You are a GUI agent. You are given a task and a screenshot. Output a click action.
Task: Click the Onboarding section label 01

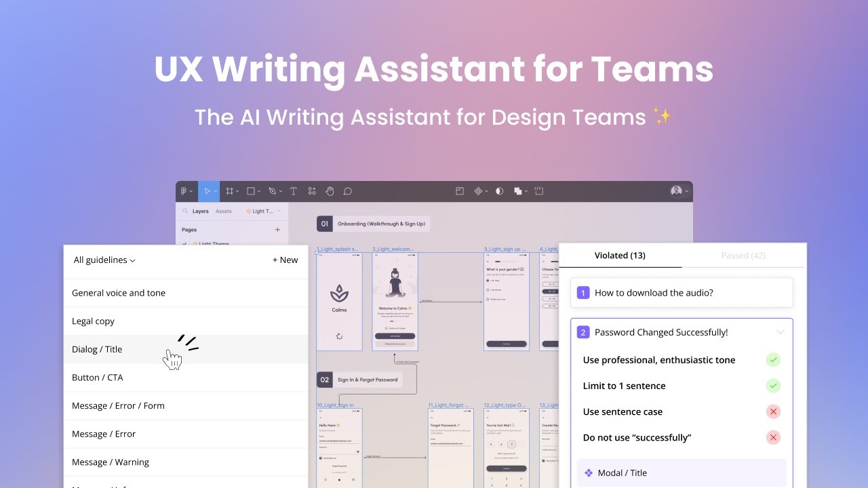(374, 224)
